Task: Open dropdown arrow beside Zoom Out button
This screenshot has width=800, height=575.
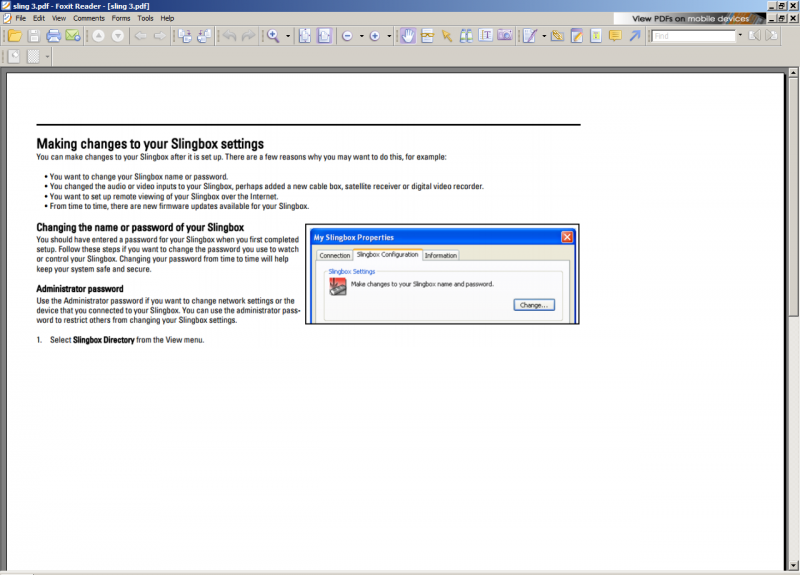Action: [361, 36]
